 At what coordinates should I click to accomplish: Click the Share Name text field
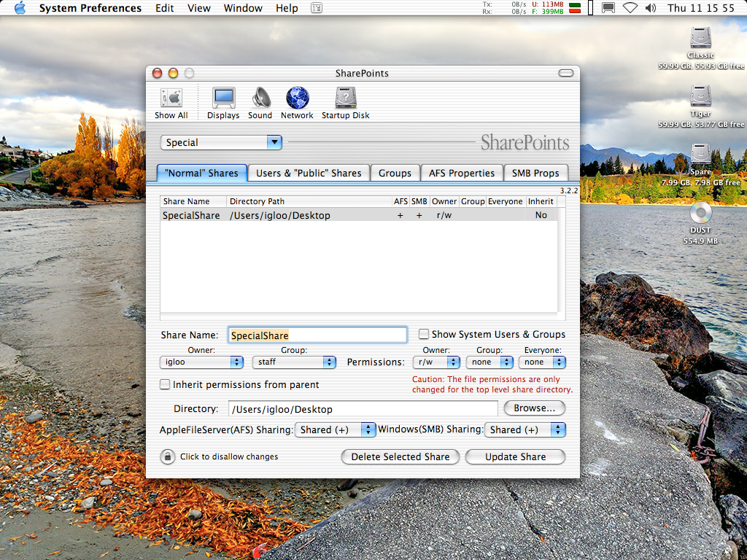click(x=317, y=335)
